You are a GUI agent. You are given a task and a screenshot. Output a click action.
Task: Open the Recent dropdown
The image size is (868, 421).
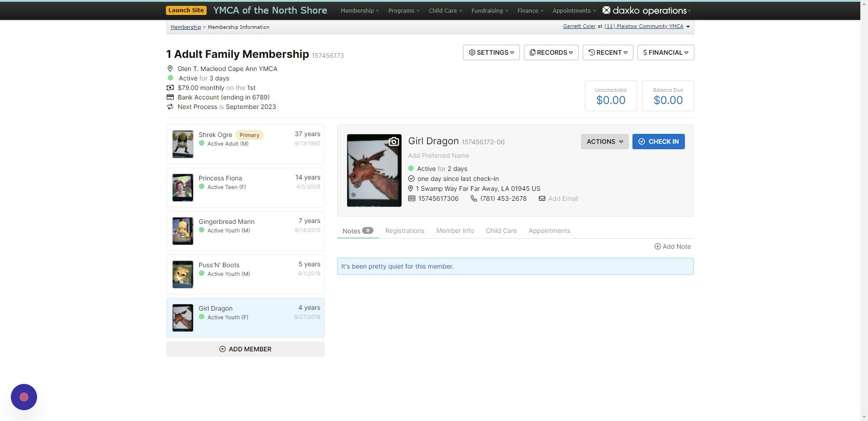point(608,52)
